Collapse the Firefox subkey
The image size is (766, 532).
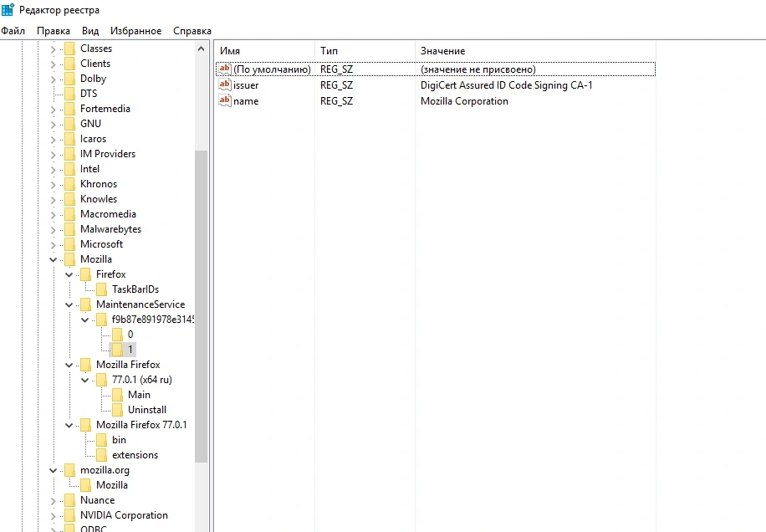tap(69, 275)
